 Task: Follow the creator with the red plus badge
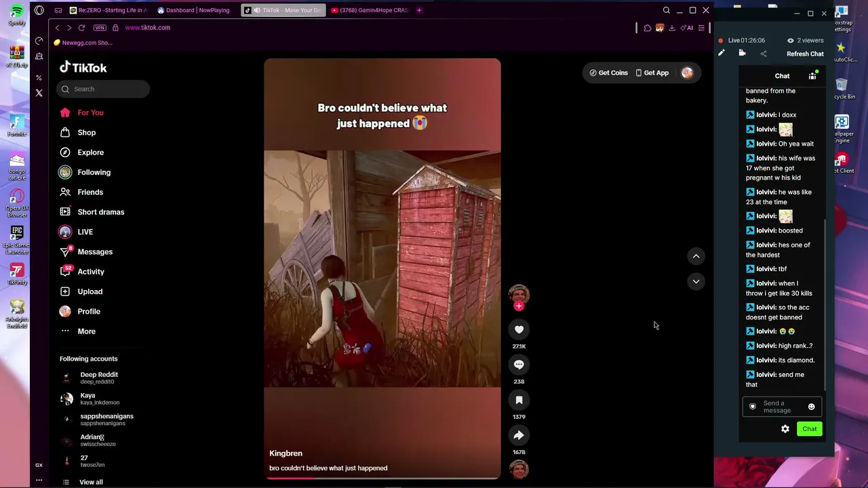(519, 306)
